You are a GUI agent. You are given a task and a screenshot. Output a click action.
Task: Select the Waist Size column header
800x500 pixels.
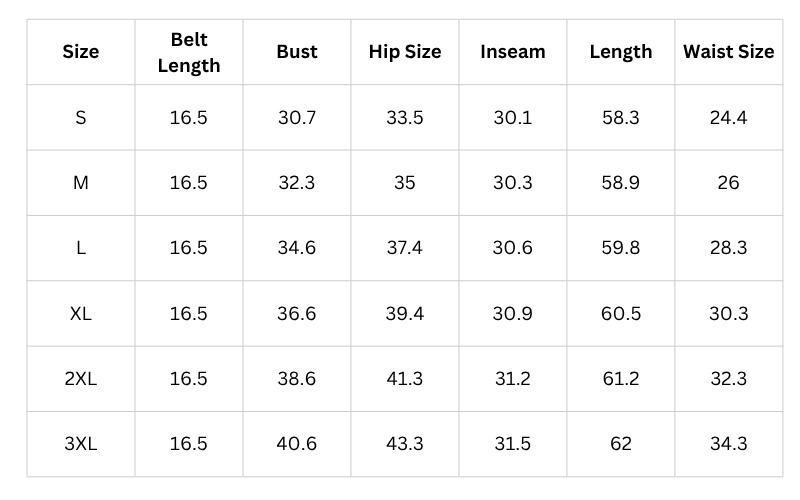pos(728,52)
